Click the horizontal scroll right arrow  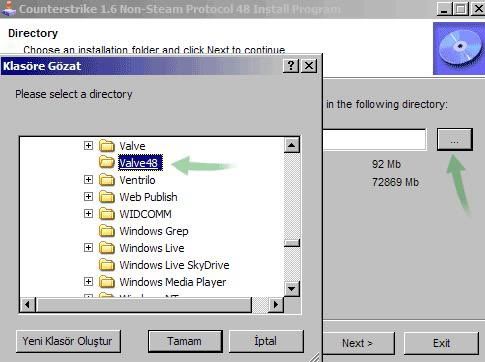(x=276, y=304)
